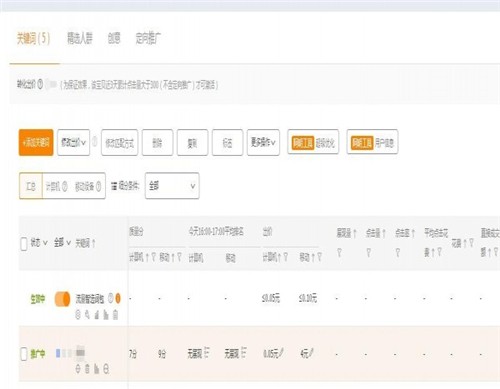The width and height of the screenshot is (500, 389).
Task: Open the 关键词(5) tab
Action: point(34,39)
